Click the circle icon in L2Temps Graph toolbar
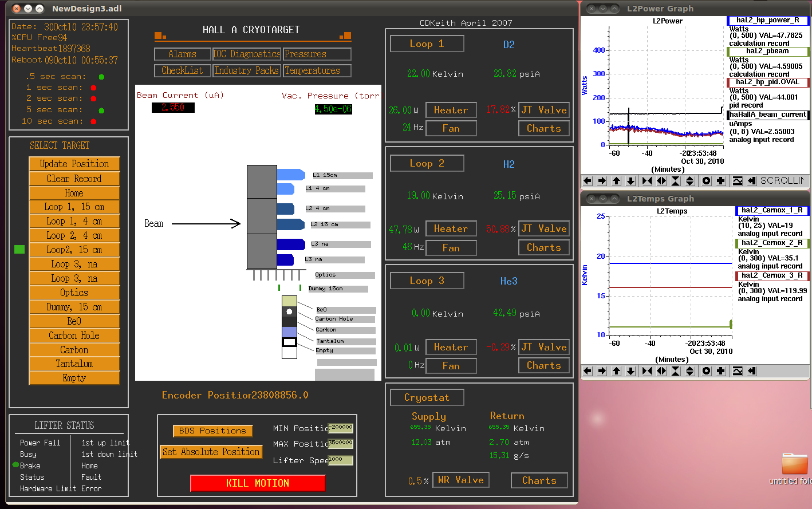Viewport: 812px width, 509px height. pyautogui.click(x=707, y=371)
